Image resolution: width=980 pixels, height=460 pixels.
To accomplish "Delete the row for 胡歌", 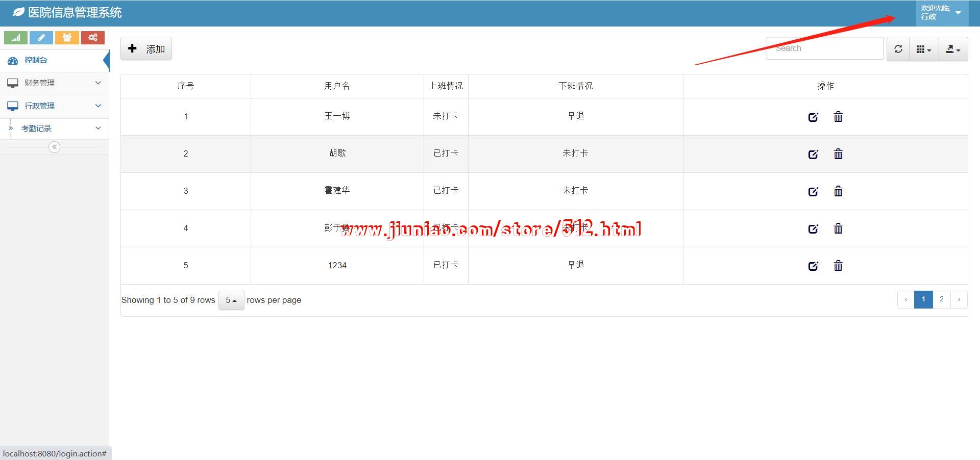I will (x=838, y=154).
